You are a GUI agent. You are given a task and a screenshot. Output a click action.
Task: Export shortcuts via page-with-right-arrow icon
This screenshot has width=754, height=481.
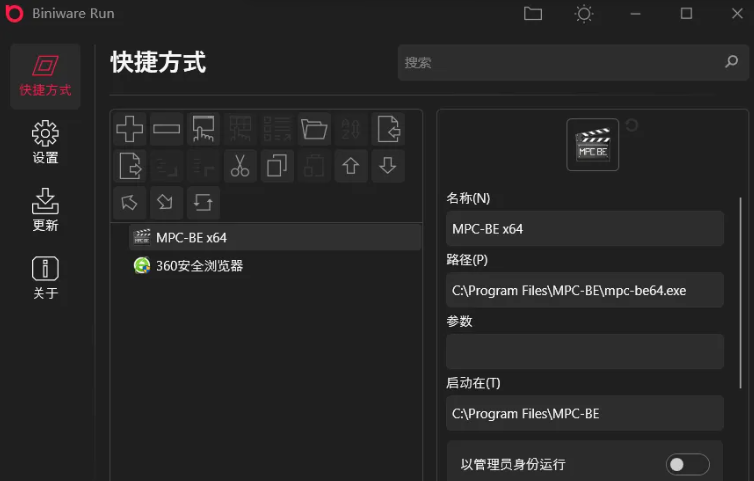pos(130,166)
